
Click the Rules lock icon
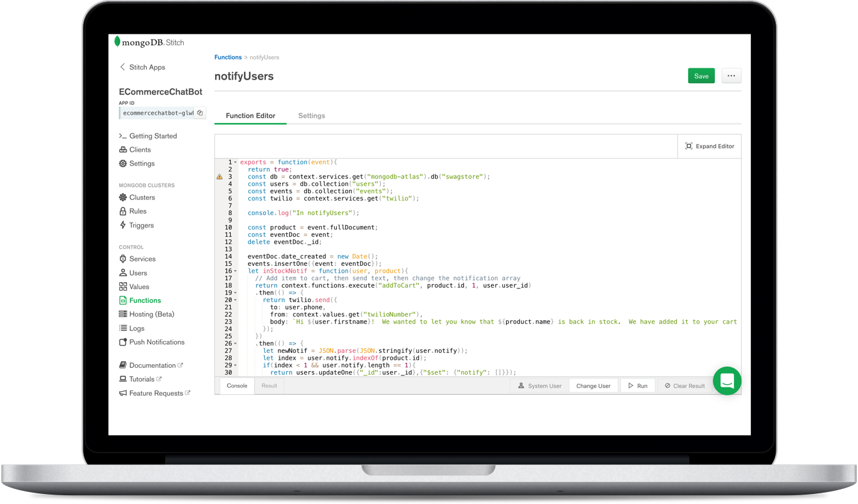(x=123, y=211)
